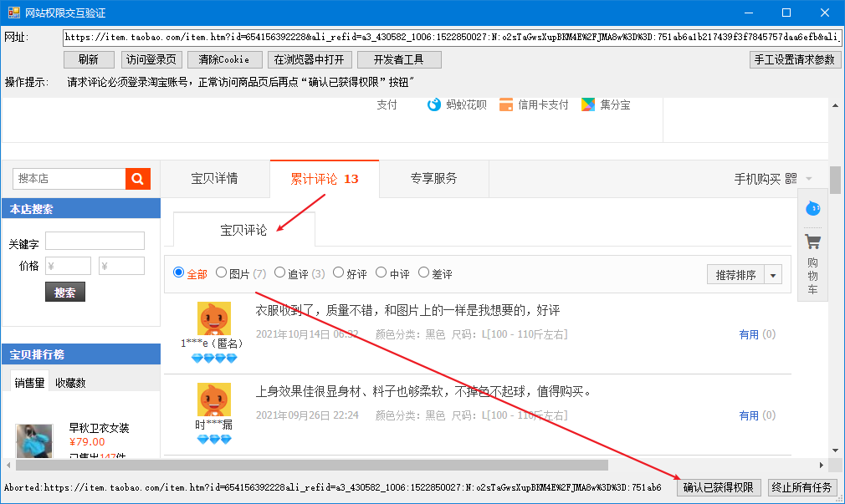This screenshot has height=504, width=845.
Task: Click the 清除Cookie button
Action: pos(225,60)
